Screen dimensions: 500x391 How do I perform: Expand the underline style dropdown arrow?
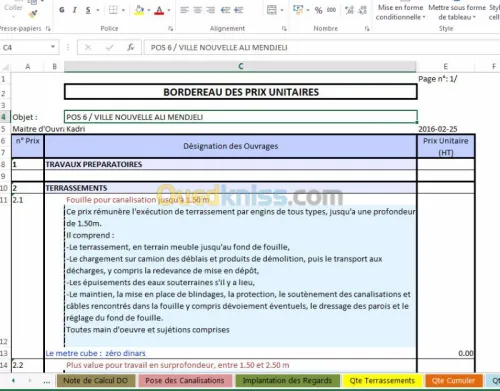point(98,10)
